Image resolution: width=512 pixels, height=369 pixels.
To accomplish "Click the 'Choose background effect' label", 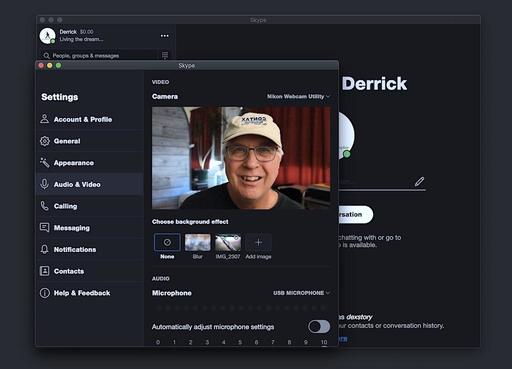I will pyautogui.click(x=190, y=222).
